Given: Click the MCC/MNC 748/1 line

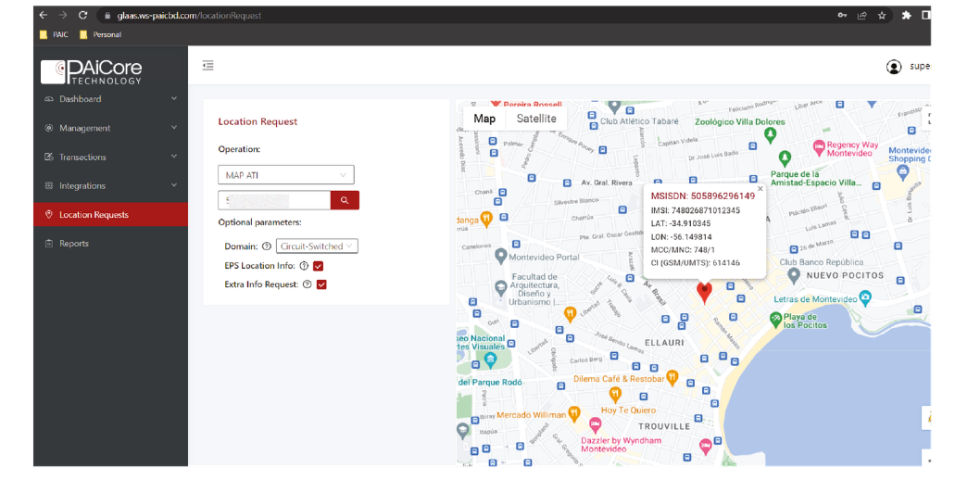Looking at the screenshot, I should point(683,250).
